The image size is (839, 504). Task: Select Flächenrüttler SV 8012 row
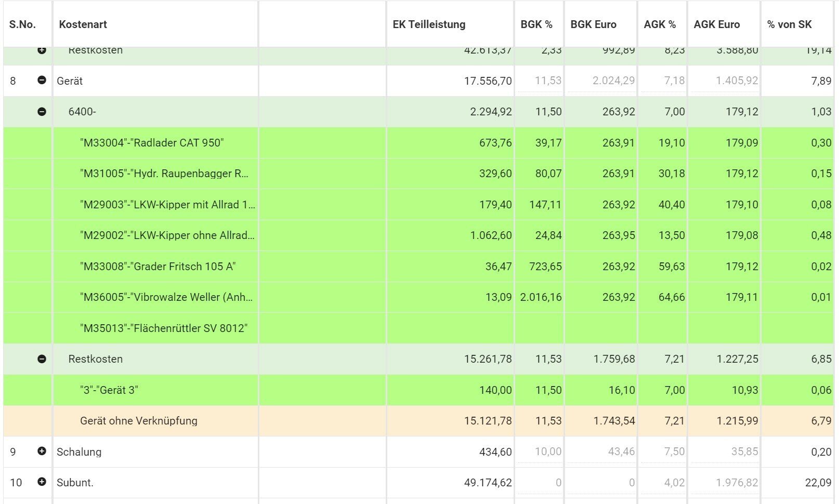click(x=164, y=328)
